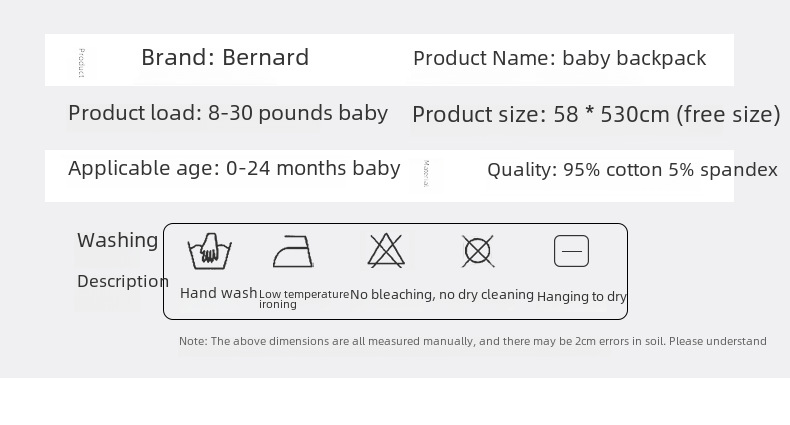Image resolution: width=790 pixels, height=425 pixels.
Task: Click the No bleaching, no dry cleaning caption
Action: [x=442, y=295]
